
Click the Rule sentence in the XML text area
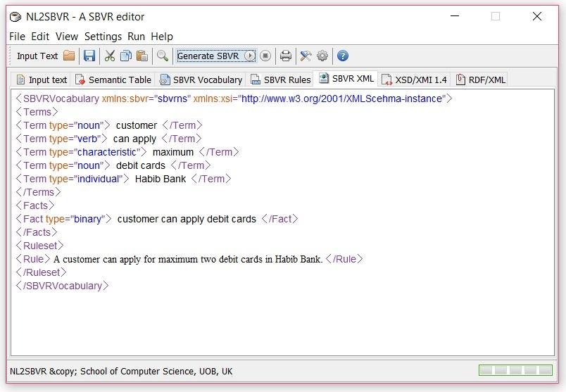(x=187, y=259)
